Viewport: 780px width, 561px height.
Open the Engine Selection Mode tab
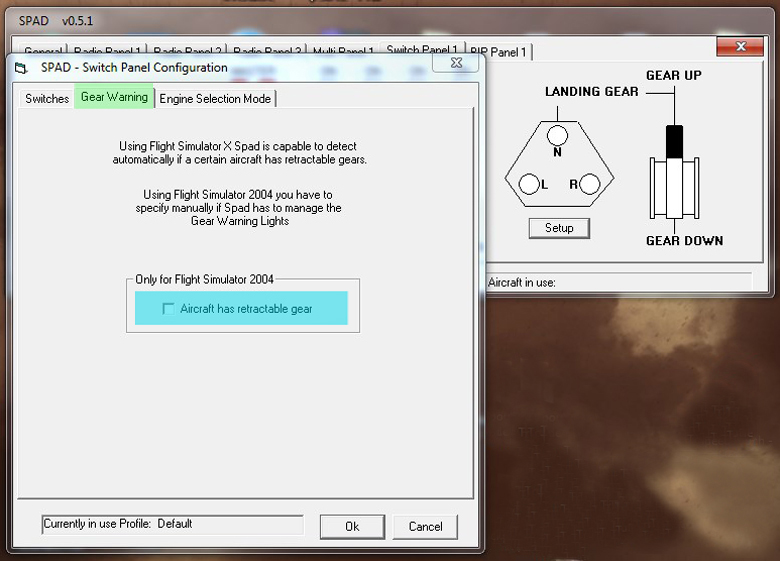point(215,98)
